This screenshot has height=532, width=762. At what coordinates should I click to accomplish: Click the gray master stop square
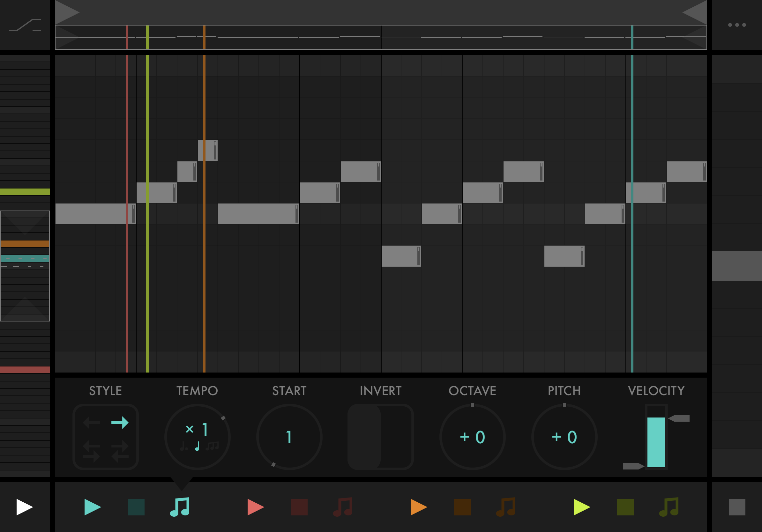click(x=737, y=507)
